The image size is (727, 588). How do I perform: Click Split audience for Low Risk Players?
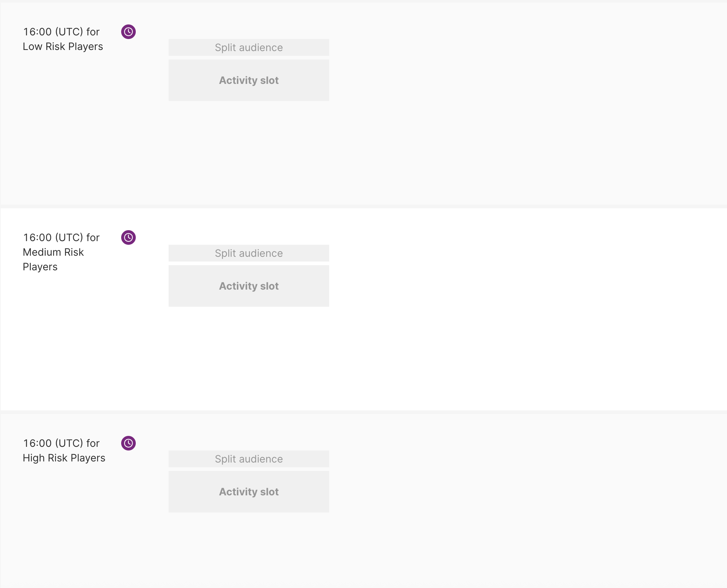click(x=249, y=47)
